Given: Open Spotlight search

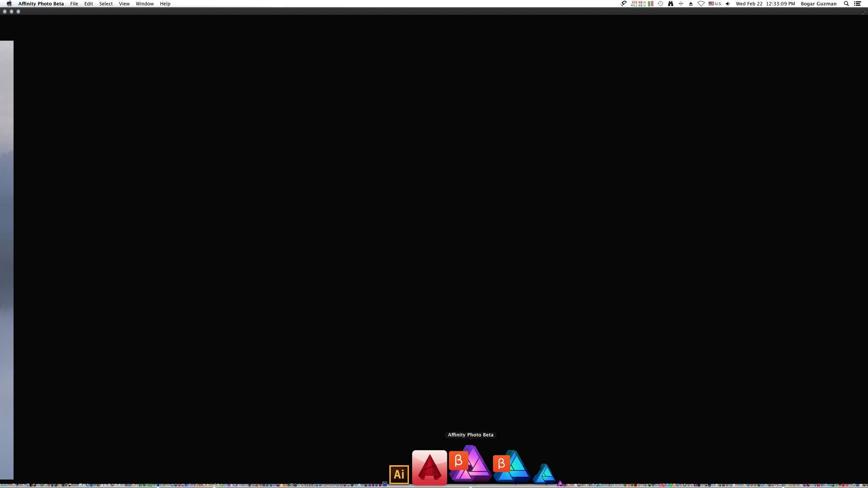Looking at the screenshot, I should 846,4.
